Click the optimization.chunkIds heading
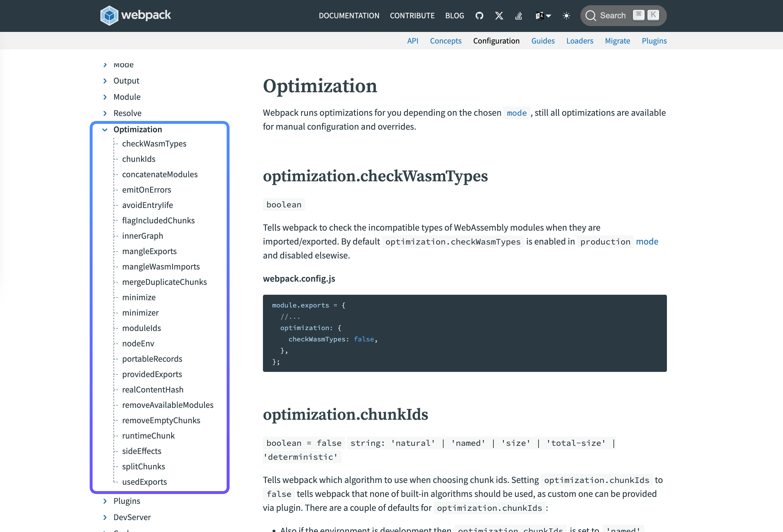The height and width of the screenshot is (532, 783). point(345,415)
